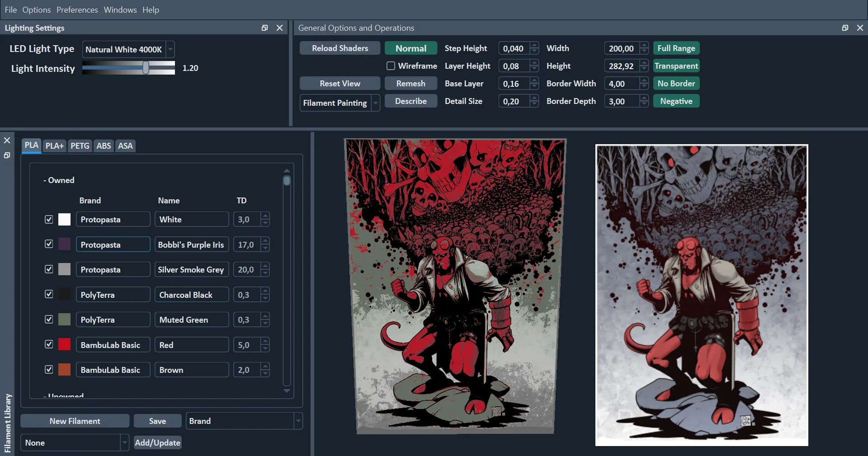Click the PolyTerra brand field for Charcoal Black
The width and height of the screenshot is (868, 456).
[113, 295]
